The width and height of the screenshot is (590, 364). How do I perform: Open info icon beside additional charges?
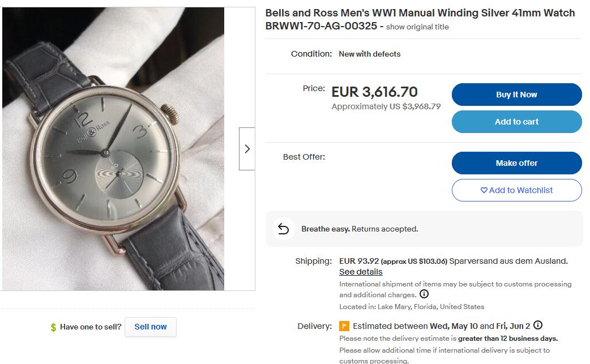(424, 294)
